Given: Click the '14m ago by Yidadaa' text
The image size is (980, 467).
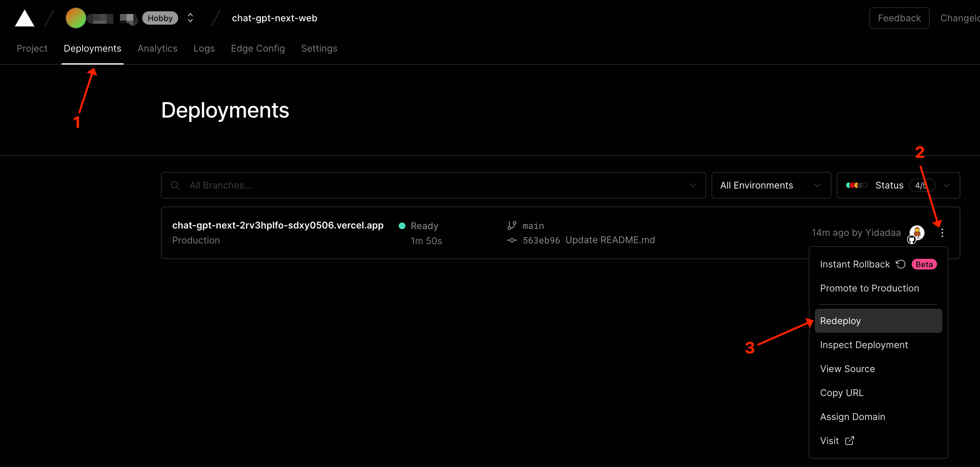Looking at the screenshot, I should point(856,233).
